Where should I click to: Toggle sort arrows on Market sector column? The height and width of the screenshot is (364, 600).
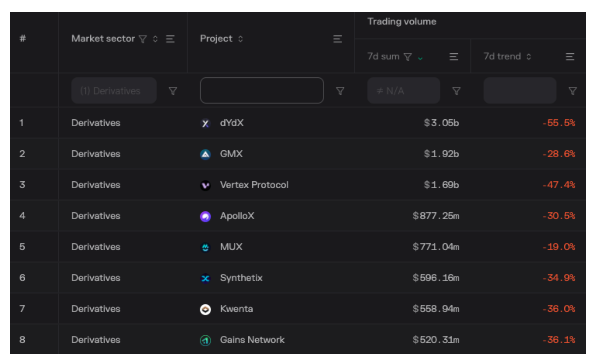(x=155, y=39)
